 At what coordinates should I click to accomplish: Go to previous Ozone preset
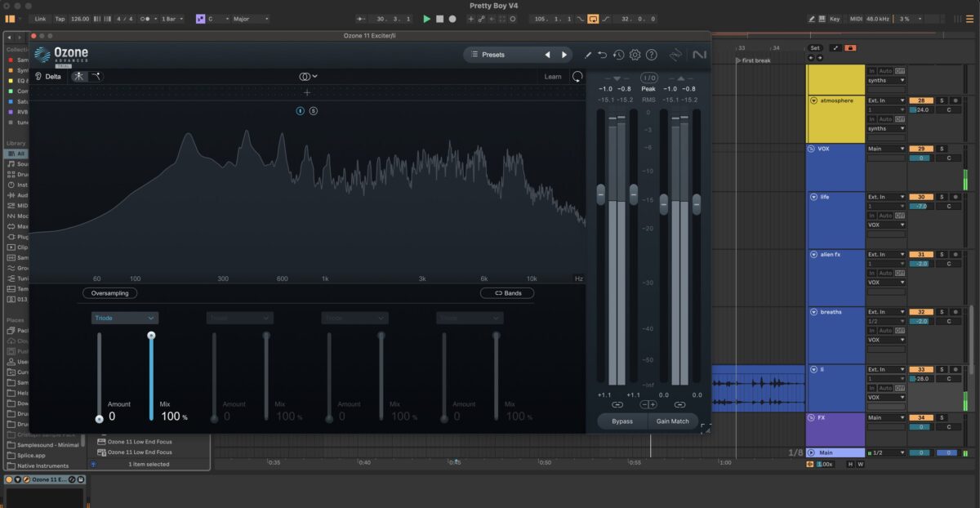click(x=547, y=55)
